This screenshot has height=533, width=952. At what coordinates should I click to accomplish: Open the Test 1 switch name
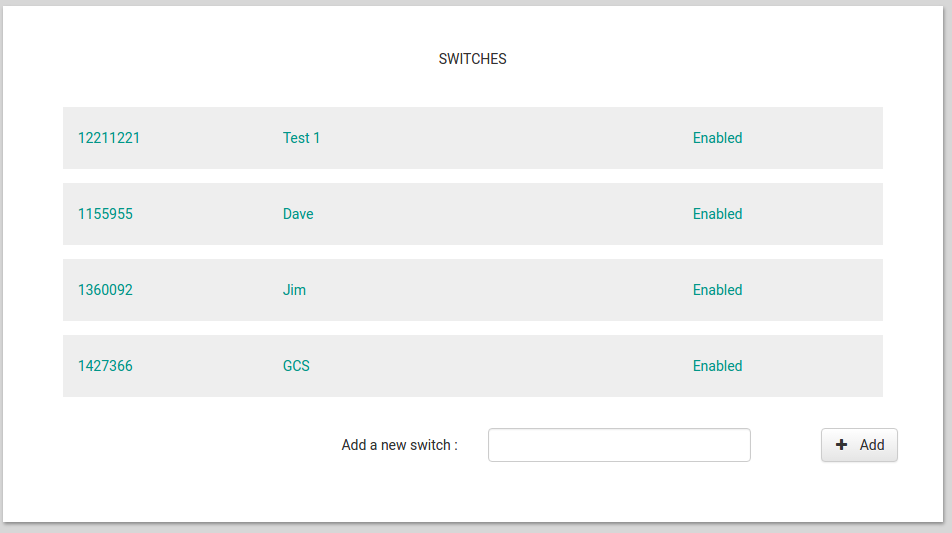[x=301, y=138]
